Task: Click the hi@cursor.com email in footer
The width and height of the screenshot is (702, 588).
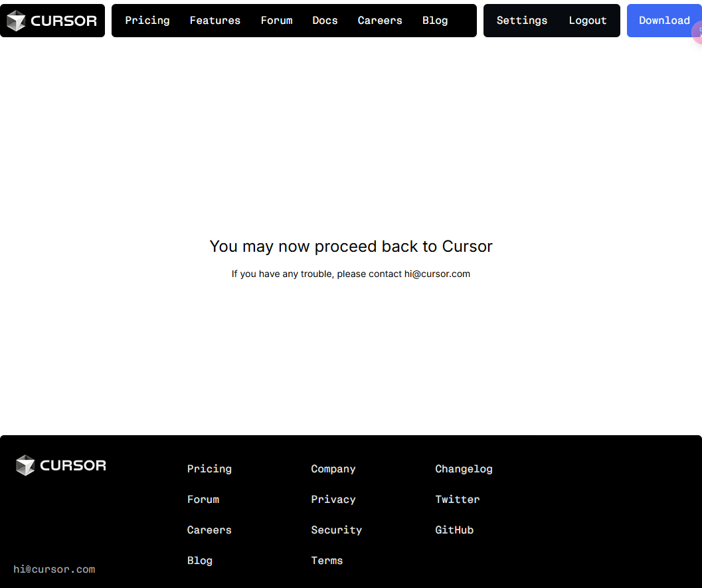Action: (x=54, y=569)
